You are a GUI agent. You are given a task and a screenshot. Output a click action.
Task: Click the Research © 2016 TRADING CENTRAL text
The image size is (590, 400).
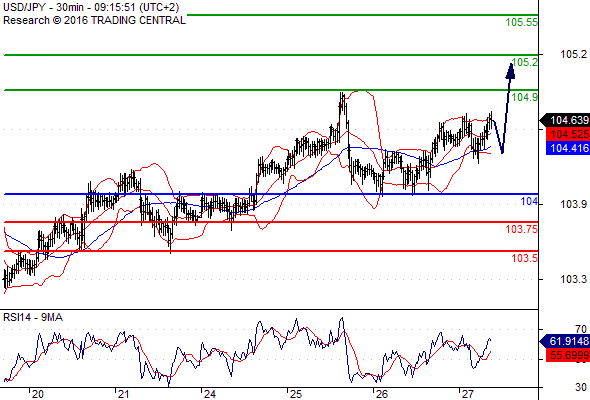coord(94,20)
